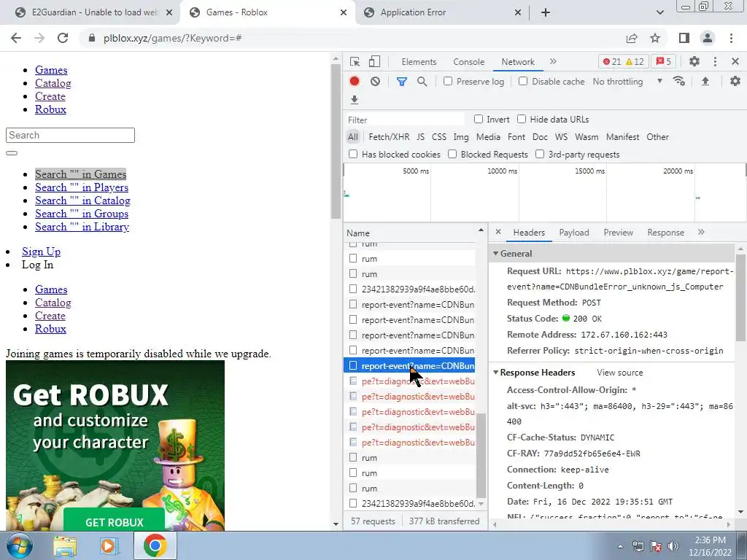Toggle the network filter funnel icon

pyautogui.click(x=402, y=82)
